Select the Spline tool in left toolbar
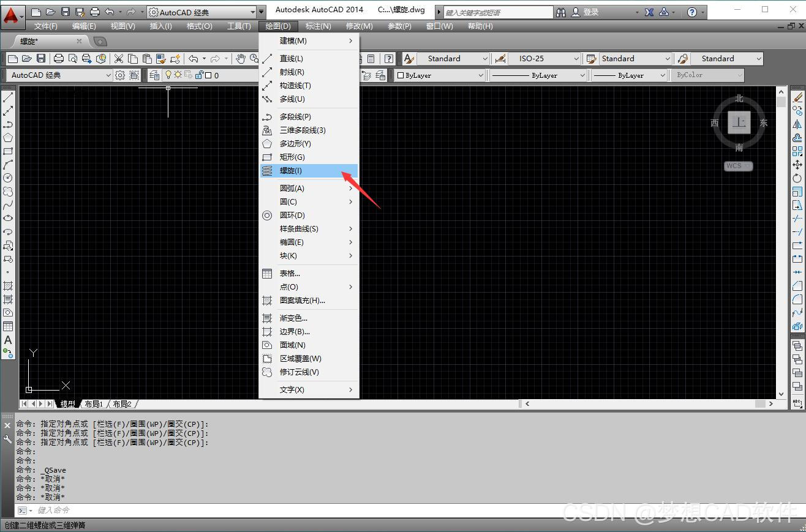 coord(8,205)
